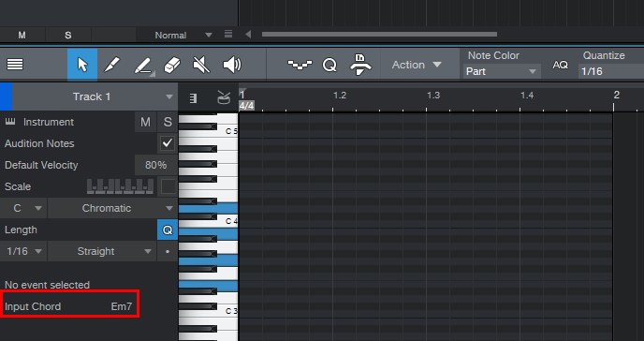Screen dimensions: 644x341
Task: Toggle Autoquantize AQ
Action: pos(560,65)
